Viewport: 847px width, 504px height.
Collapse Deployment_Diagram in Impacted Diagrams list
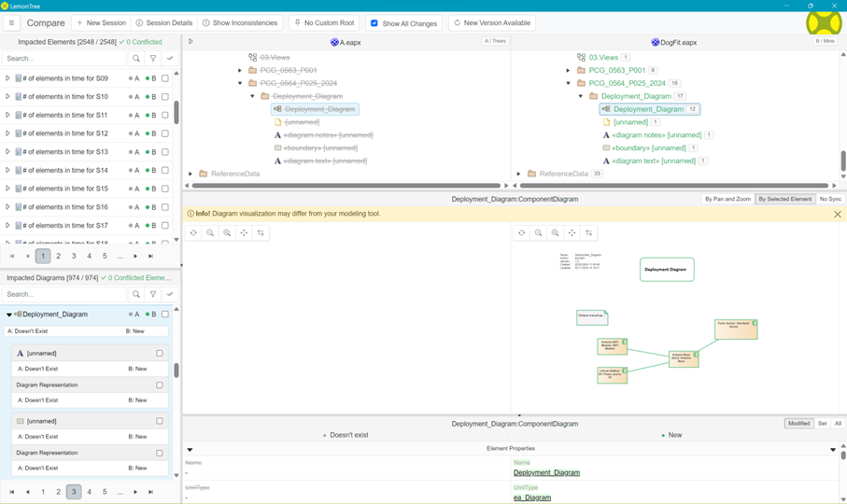click(x=8, y=315)
